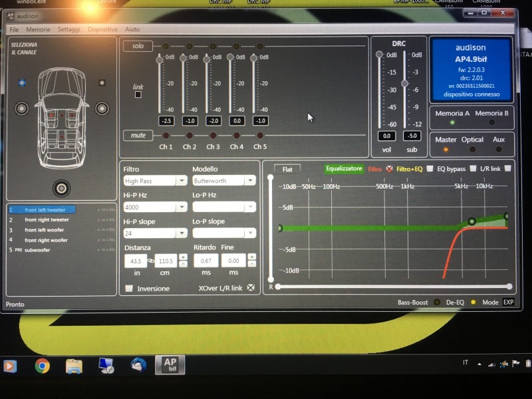Open Thunderbird from the taskbar
Viewport: 532px width, 399px height.
[x=138, y=365]
